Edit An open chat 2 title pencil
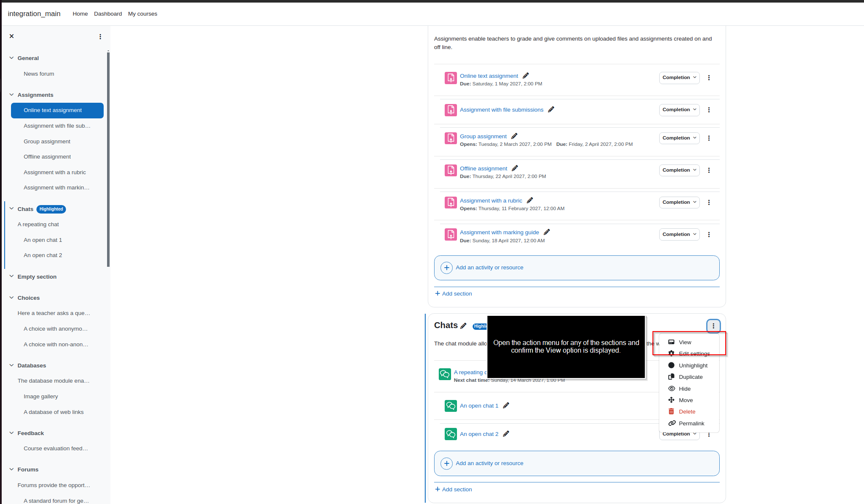 [x=506, y=434]
